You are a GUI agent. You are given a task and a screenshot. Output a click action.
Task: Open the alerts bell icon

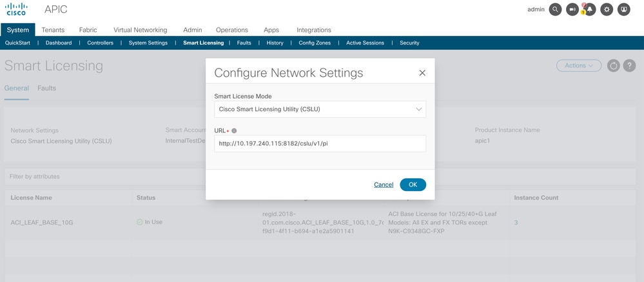tap(589, 10)
